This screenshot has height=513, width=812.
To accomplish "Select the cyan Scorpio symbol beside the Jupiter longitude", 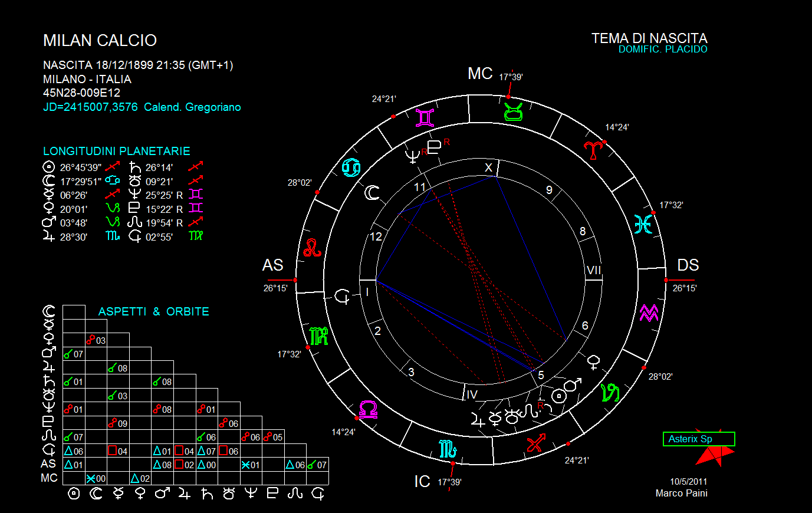I will click(112, 236).
